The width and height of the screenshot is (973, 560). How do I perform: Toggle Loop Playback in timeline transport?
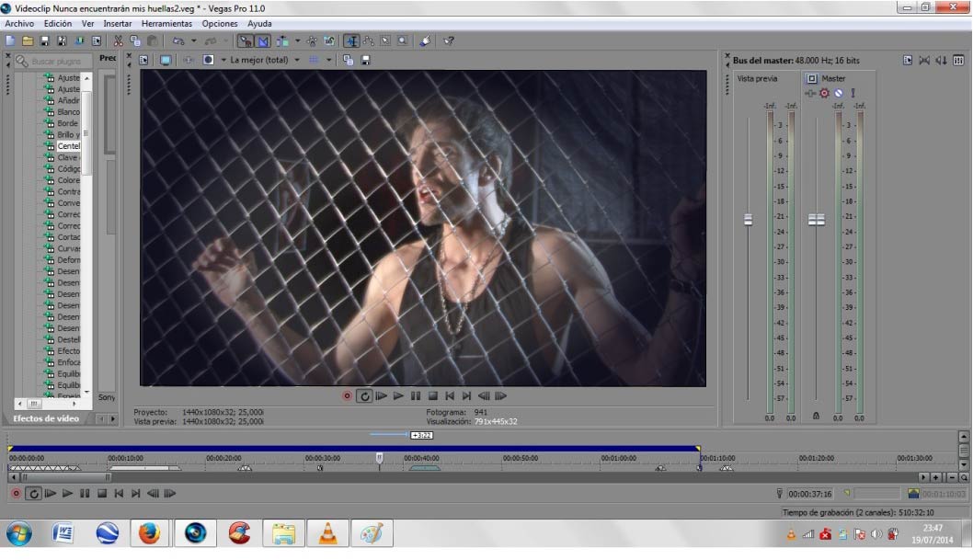click(33, 494)
